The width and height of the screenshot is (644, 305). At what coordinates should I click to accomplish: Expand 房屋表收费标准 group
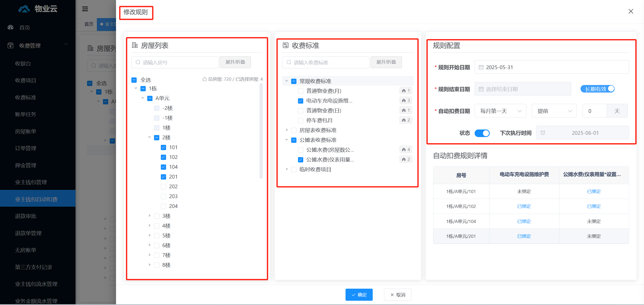(x=287, y=130)
